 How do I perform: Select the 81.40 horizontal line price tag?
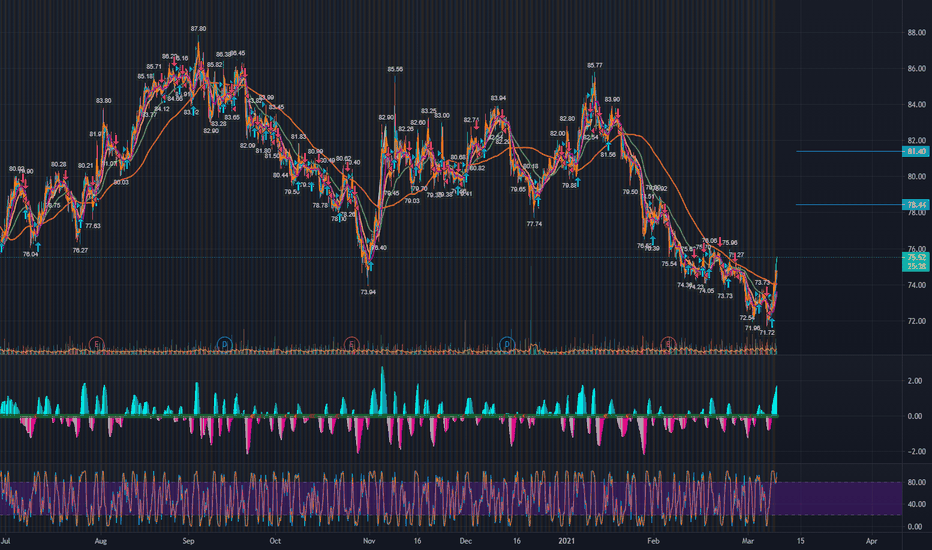(x=916, y=152)
